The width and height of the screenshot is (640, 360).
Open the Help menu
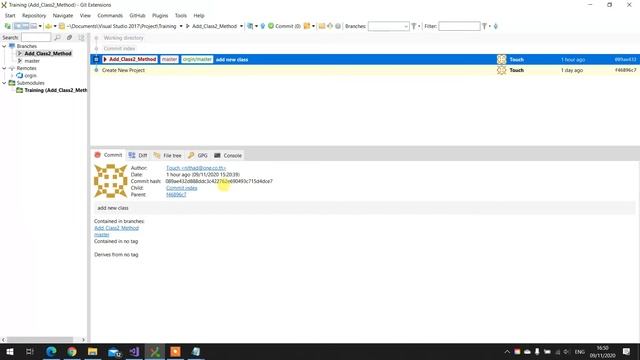tap(199, 16)
